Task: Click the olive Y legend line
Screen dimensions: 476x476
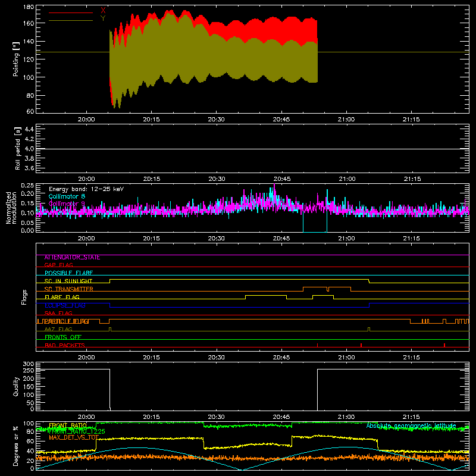Action: coord(71,21)
